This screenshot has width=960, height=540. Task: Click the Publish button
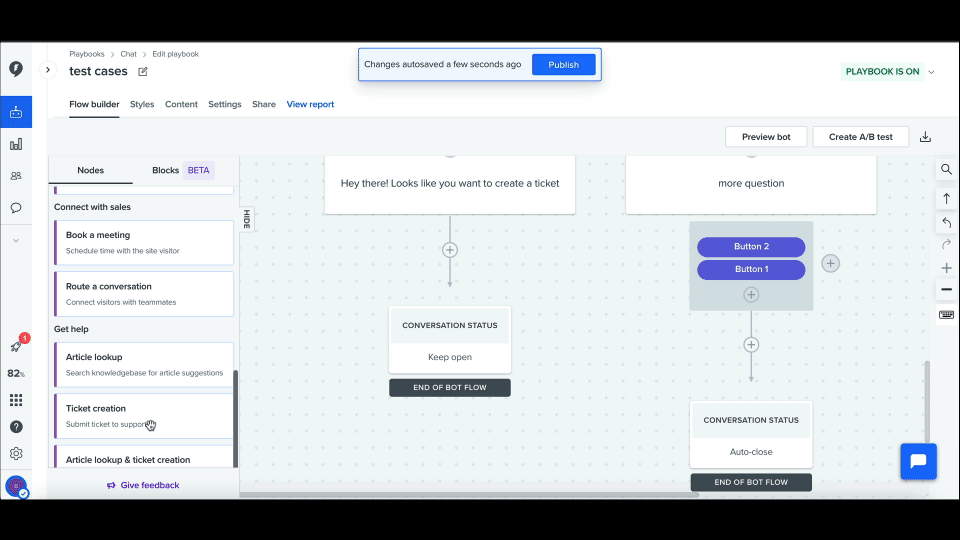[x=563, y=65]
